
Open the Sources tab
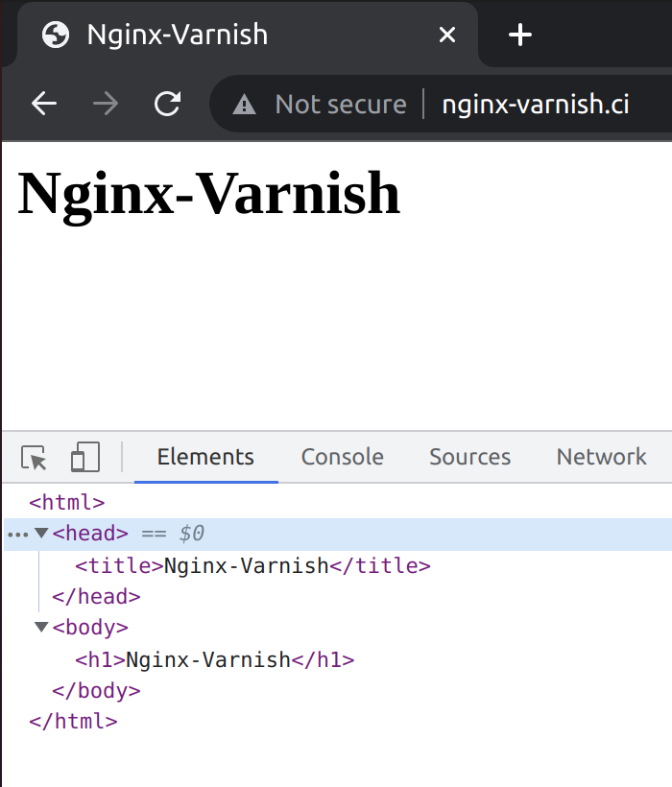point(469,457)
